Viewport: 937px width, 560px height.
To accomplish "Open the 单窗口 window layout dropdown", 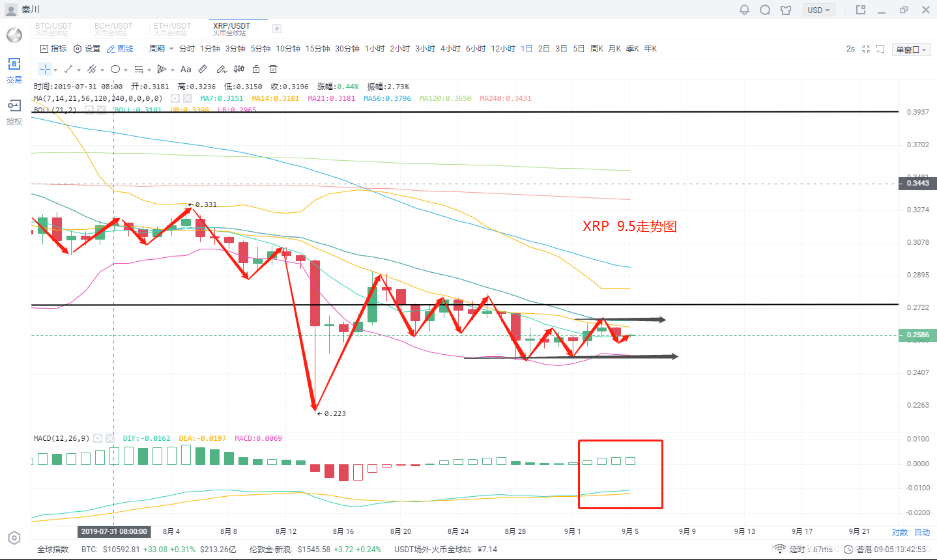I will [910, 49].
